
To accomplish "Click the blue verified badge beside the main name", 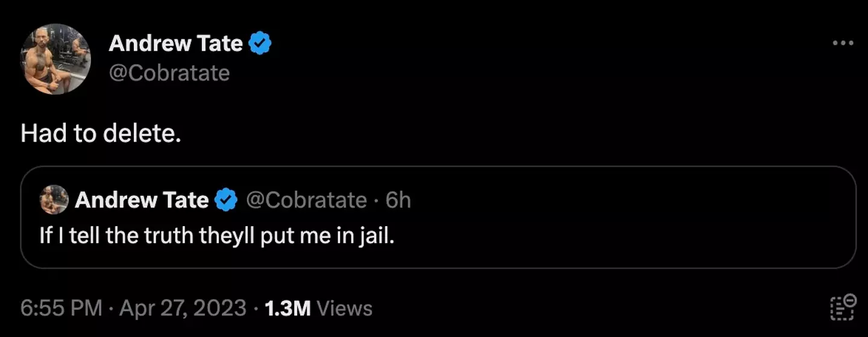I will coord(260,44).
